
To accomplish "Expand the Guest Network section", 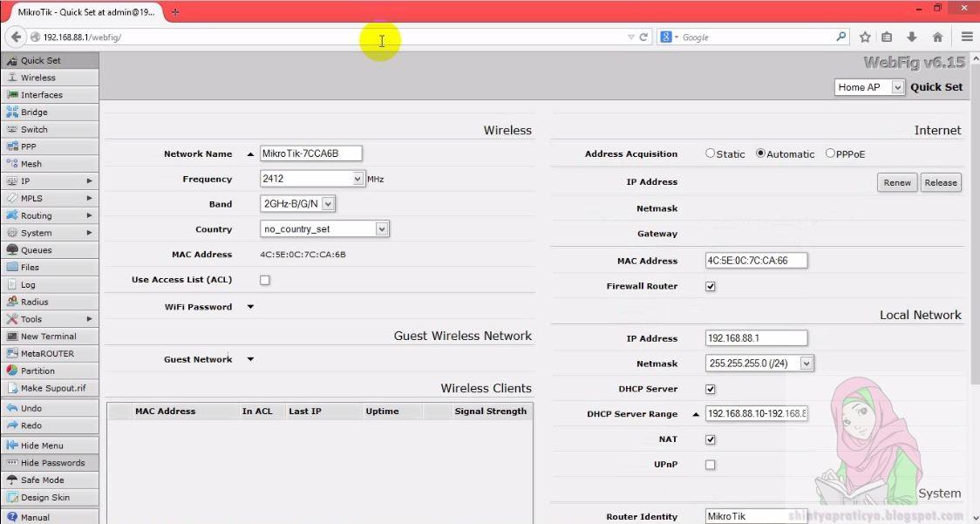I will click(250, 359).
